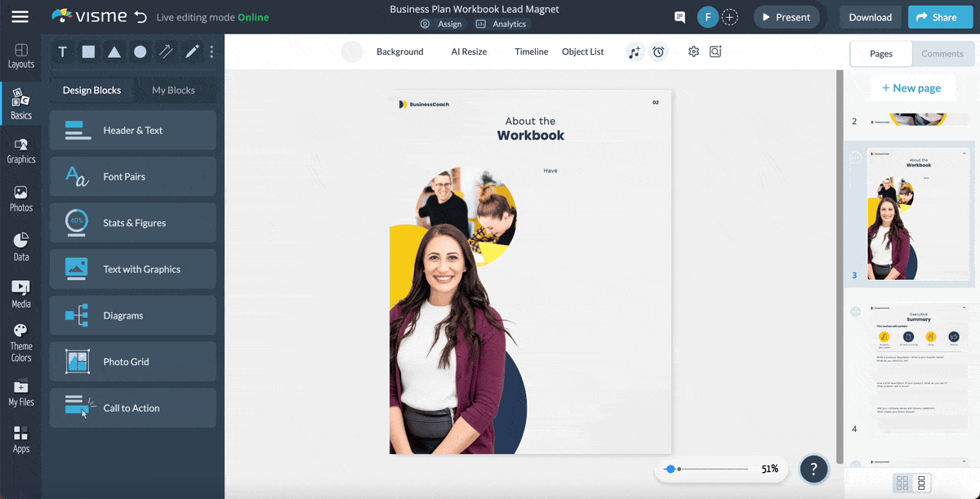The width and height of the screenshot is (980, 499).
Task: Expand the more shapes options via three-dot menu
Action: pyautogui.click(x=211, y=51)
